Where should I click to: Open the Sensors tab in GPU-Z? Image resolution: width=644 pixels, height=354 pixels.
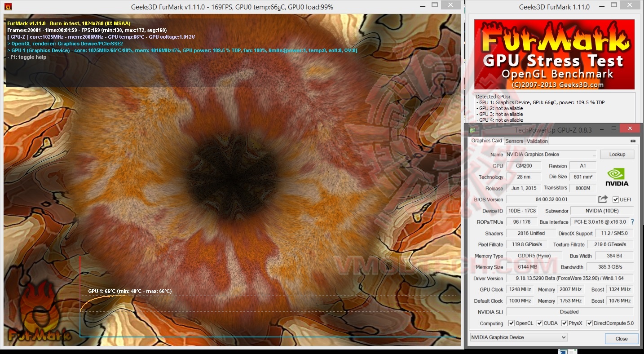tap(514, 141)
